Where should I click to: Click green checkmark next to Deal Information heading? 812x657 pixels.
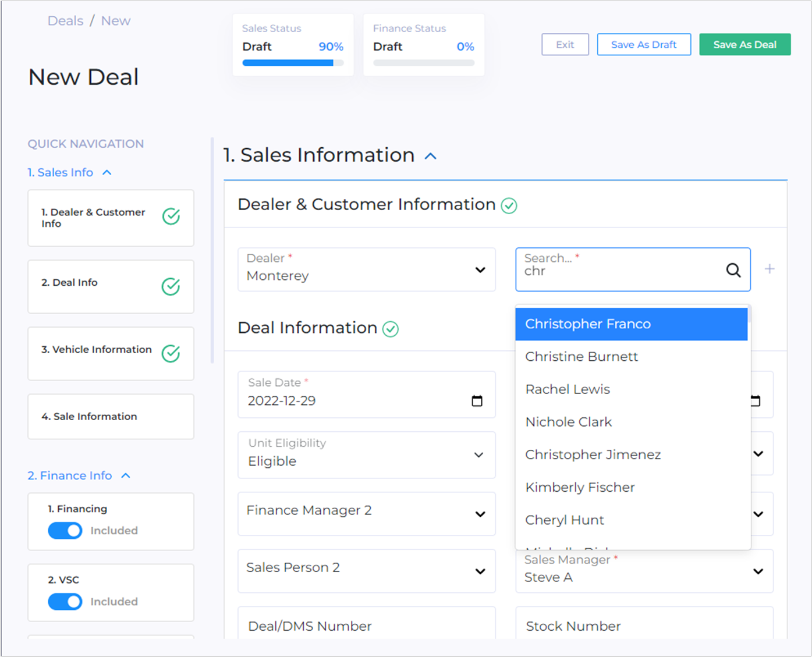pyautogui.click(x=391, y=329)
